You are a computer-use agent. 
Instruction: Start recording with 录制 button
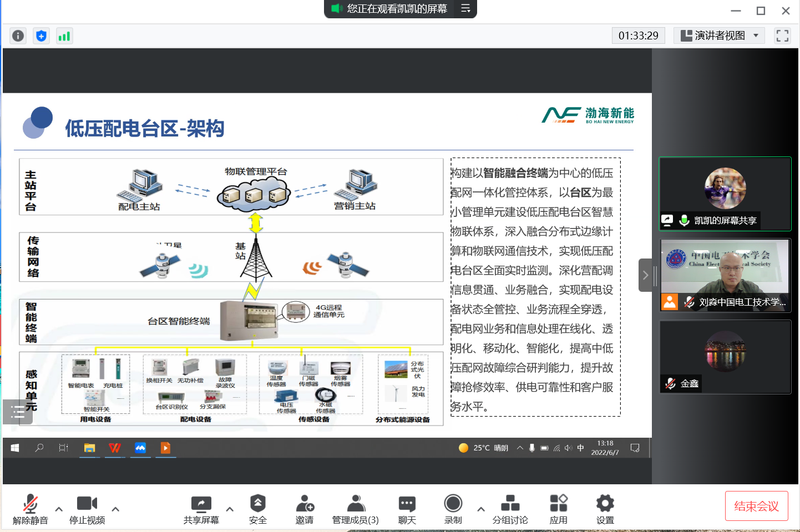pos(453,509)
